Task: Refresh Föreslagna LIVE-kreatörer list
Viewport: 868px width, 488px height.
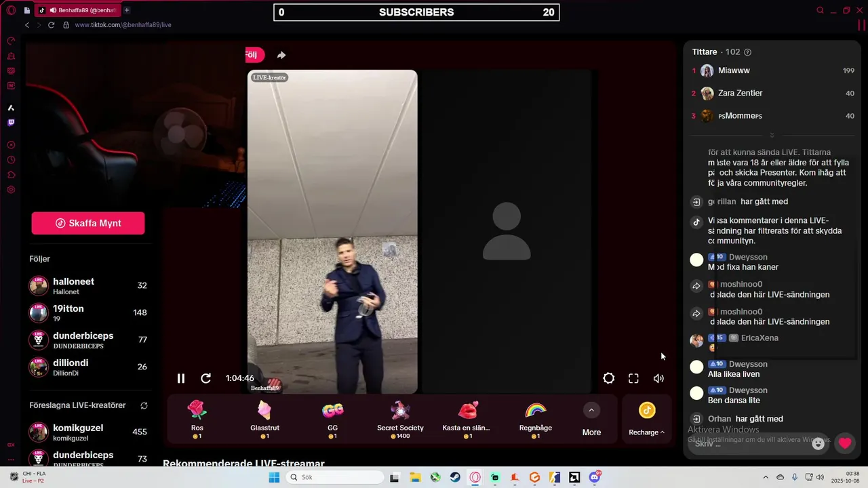Action: coord(144,405)
